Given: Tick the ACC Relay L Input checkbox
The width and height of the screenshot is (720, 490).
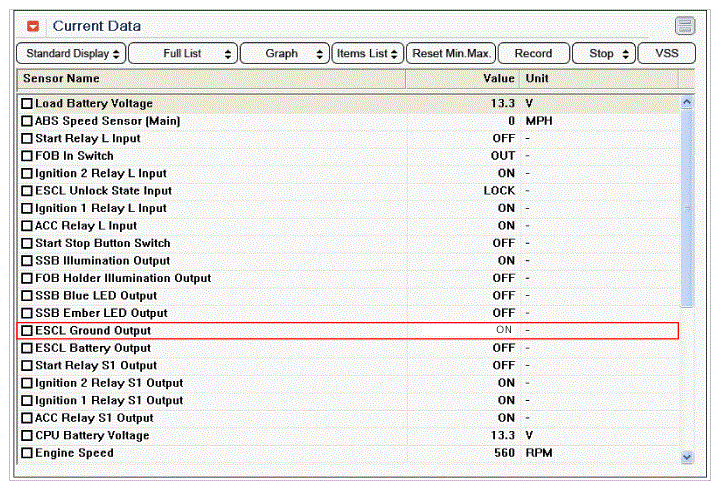Looking at the screenshot, I should coord(27,225).
